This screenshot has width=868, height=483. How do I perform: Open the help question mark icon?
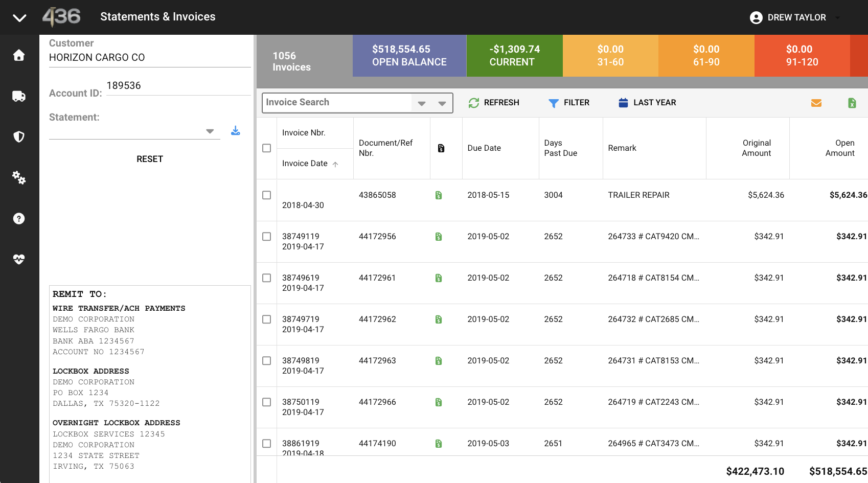(19, 219)
